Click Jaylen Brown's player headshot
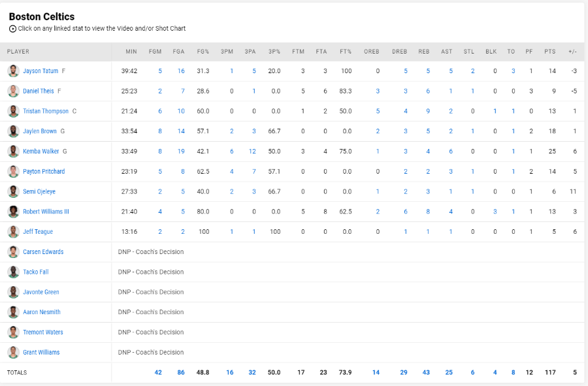Image resolution: width=588 pixels, height=386 pixels. pyautogui.click(x=13, y=131)
